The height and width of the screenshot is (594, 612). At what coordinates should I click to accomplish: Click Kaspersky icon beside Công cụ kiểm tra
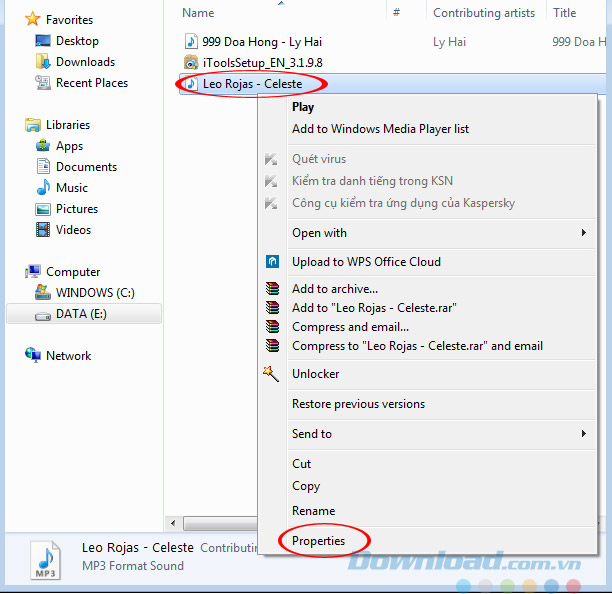coord(271,203)
